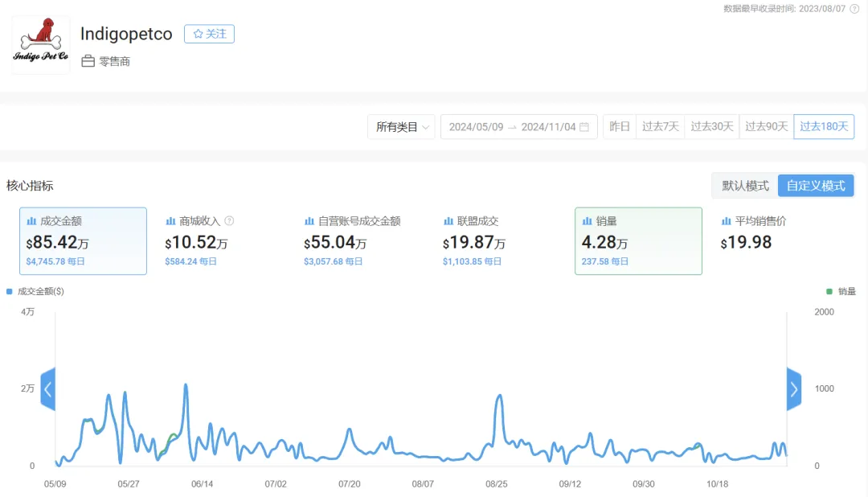Click the briefcase icon beside 零售商

(88, 61)
